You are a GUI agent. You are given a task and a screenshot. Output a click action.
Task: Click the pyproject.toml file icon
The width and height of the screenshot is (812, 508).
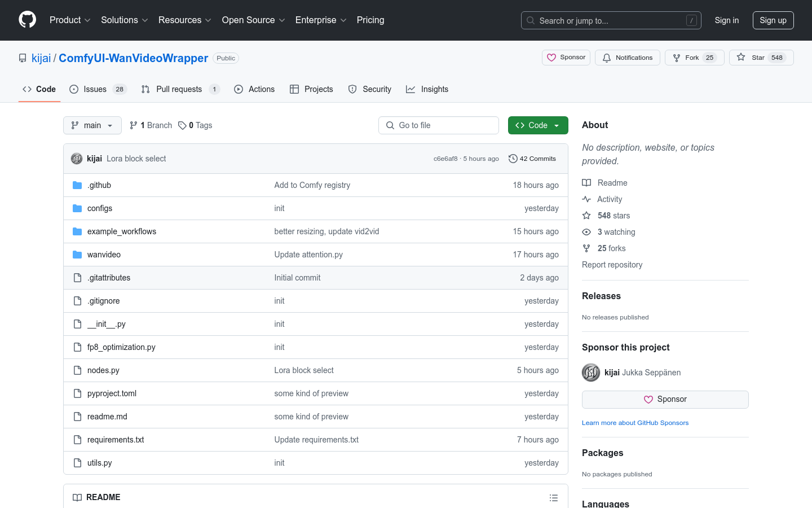(x=77, y=393)
